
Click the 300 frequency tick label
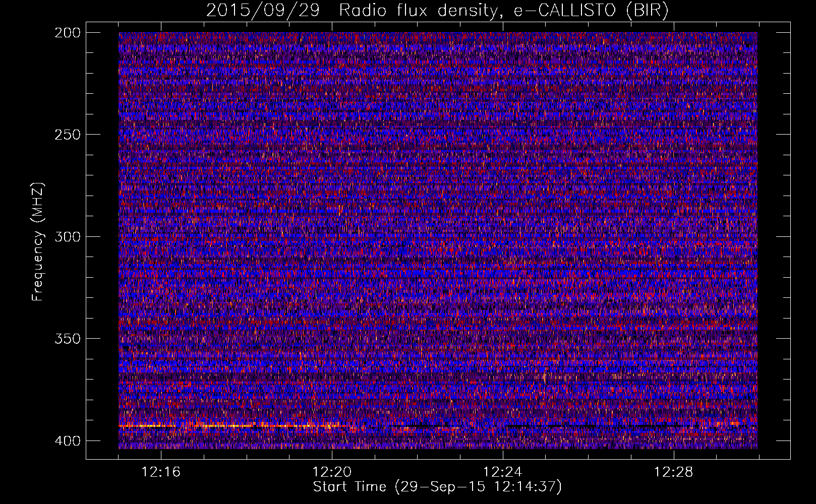(x=67, y=237)
